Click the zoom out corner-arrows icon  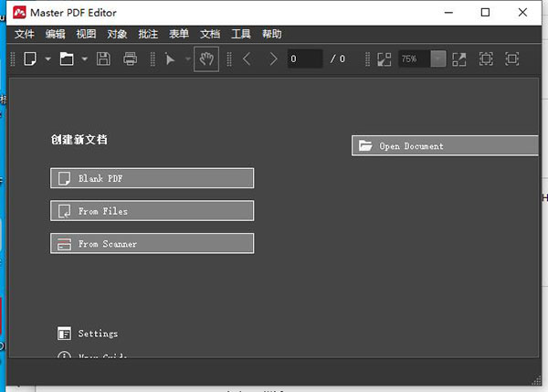(x=385, y=59)
